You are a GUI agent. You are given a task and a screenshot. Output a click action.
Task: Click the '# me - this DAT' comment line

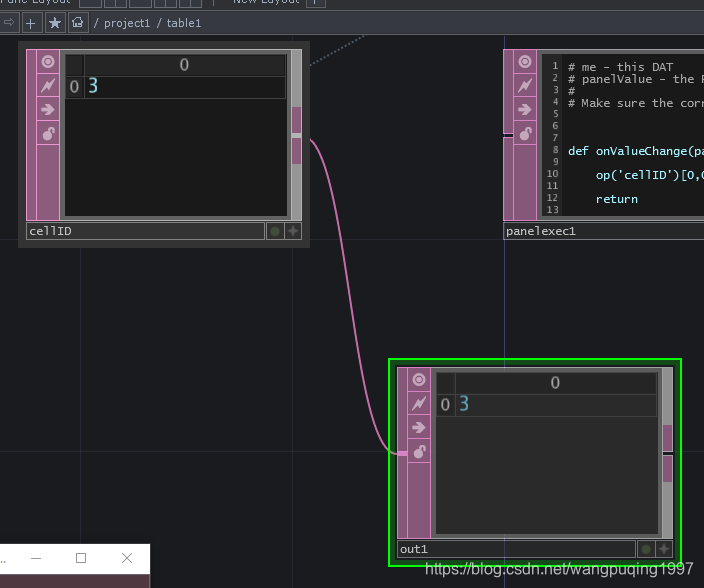click(x=620, y=67)
